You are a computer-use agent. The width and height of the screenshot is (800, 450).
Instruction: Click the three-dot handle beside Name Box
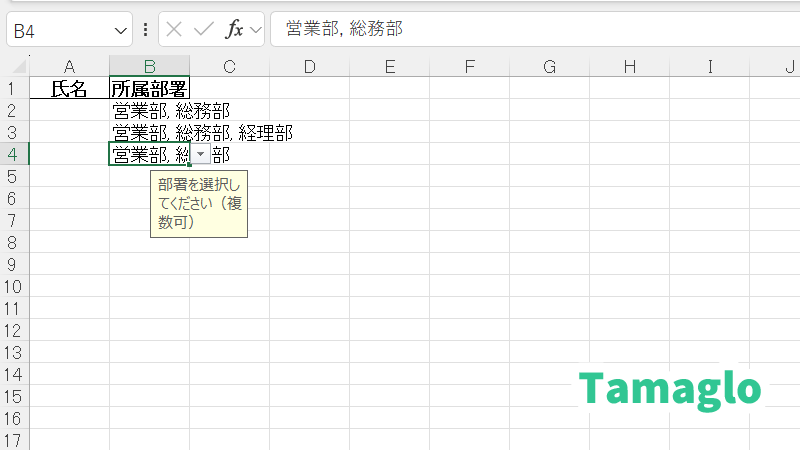[x=146, y=30]
